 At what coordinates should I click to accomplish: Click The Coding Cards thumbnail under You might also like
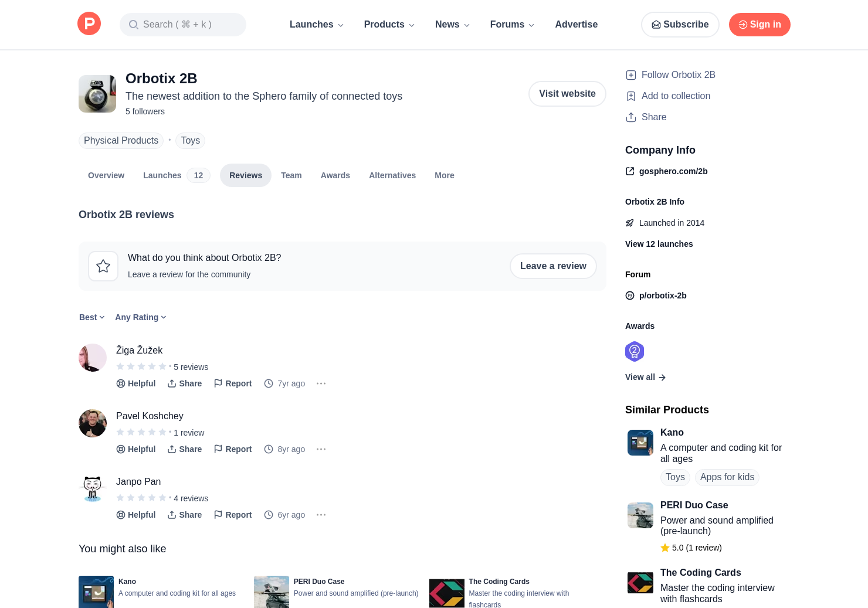click(x=447, y=593)
